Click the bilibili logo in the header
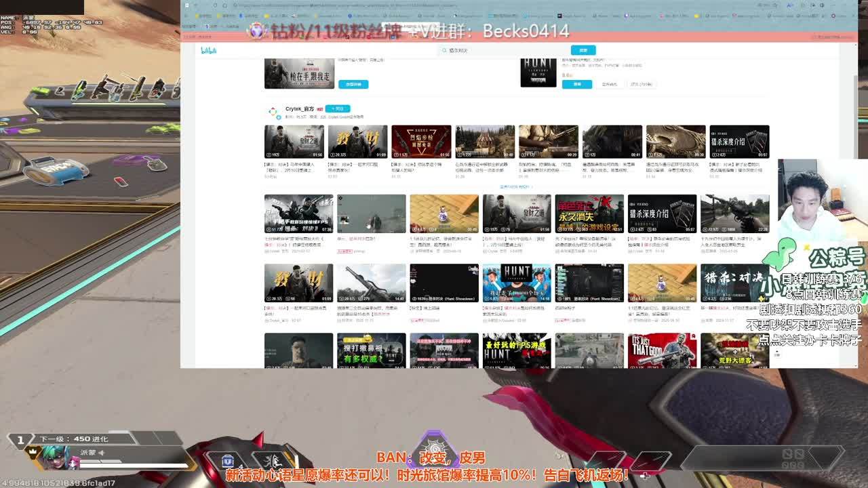The width and height of the screenshot is (868, 488). point(208,50)
